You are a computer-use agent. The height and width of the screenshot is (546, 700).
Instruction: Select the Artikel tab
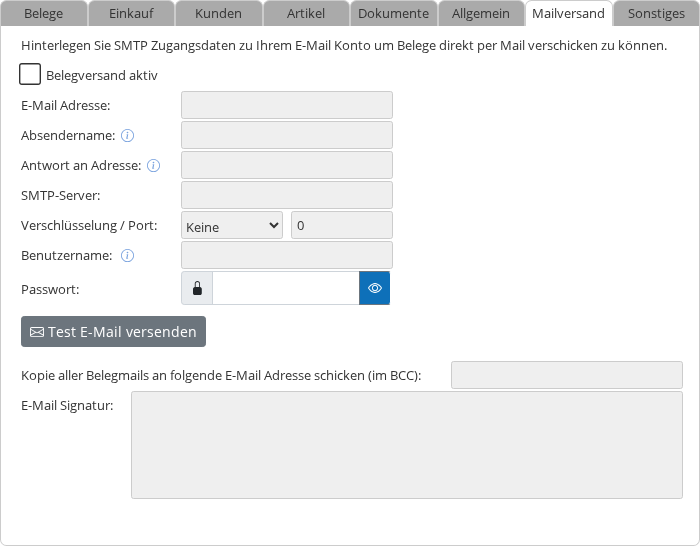[x=305, y=14]
